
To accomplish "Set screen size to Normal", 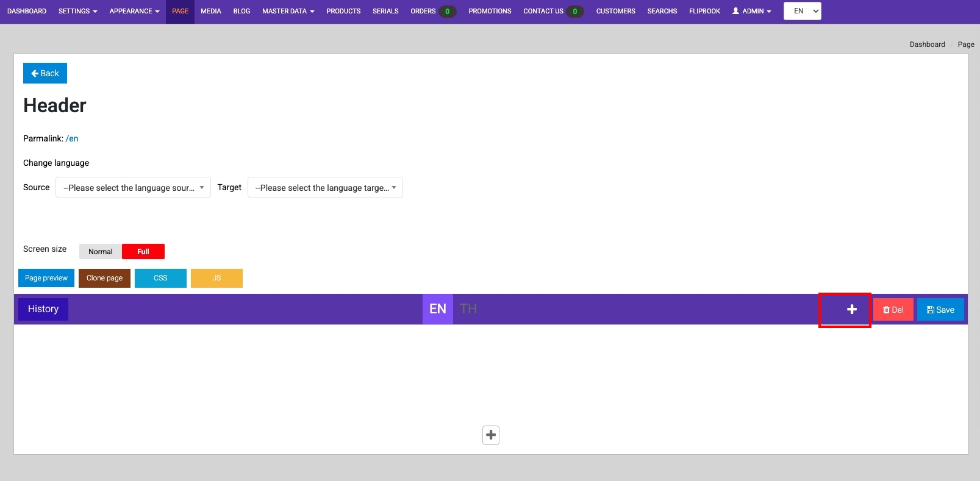I will tap(101, 252).
